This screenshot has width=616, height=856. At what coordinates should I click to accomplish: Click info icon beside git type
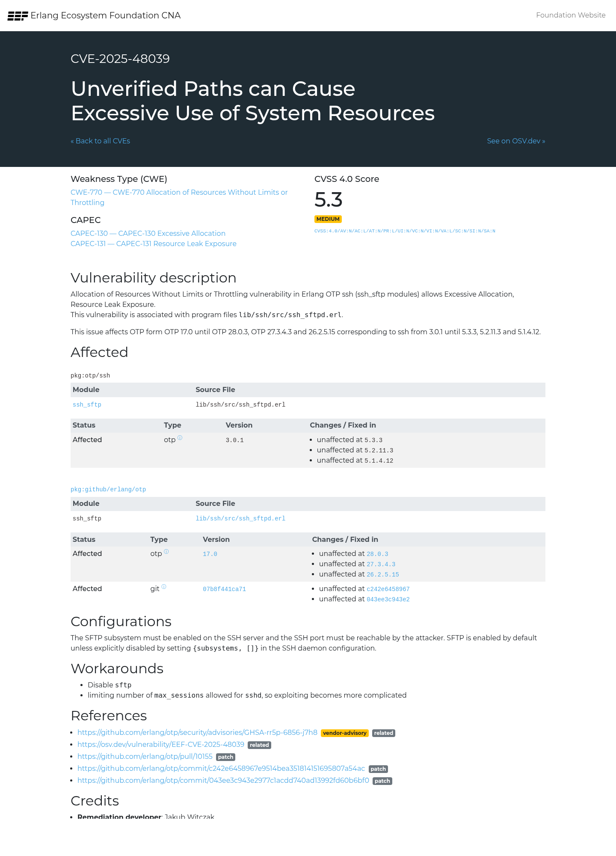coord(164,586)
